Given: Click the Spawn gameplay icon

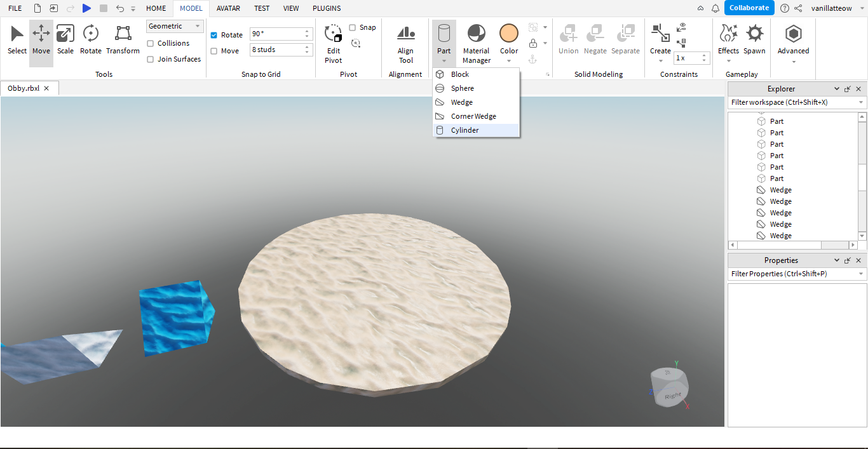Looking at the screenshot, I should click(754, 39).
